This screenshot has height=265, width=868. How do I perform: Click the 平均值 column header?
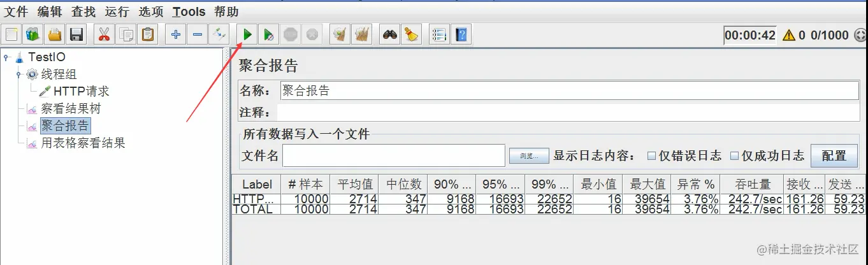(355, 185)
